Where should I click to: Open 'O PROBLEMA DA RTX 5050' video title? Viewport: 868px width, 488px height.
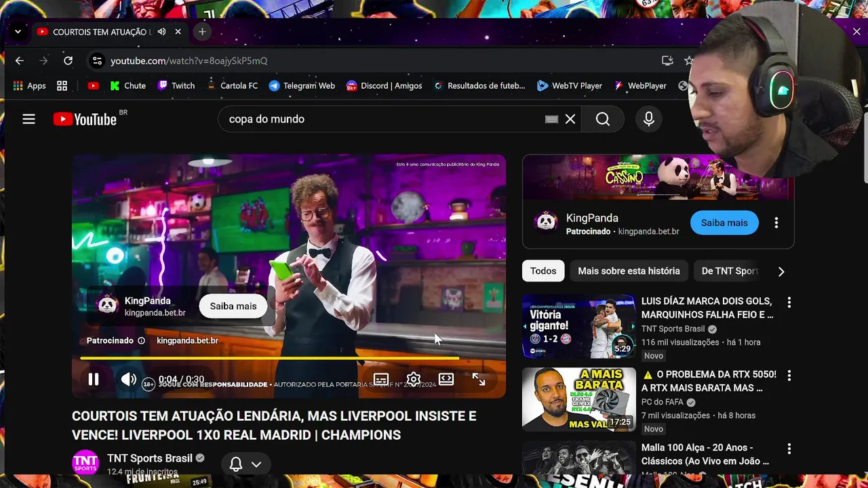point(709,381)
